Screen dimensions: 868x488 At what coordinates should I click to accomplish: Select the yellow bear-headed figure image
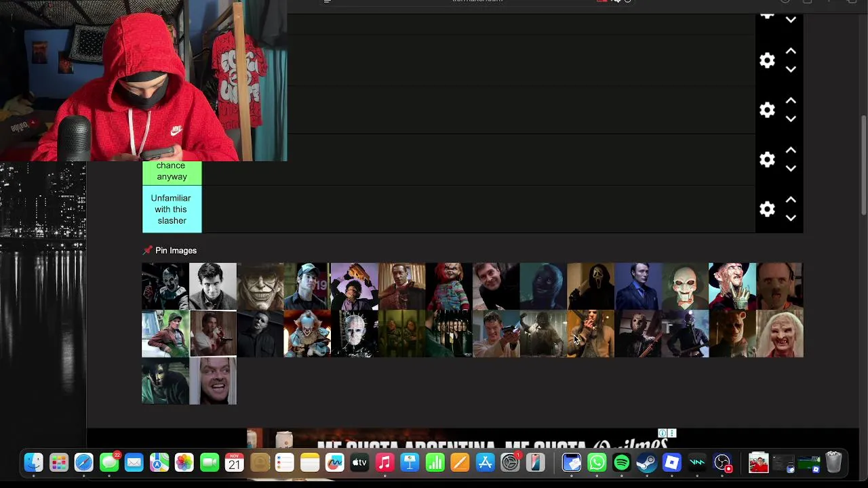tap(732, 334)
